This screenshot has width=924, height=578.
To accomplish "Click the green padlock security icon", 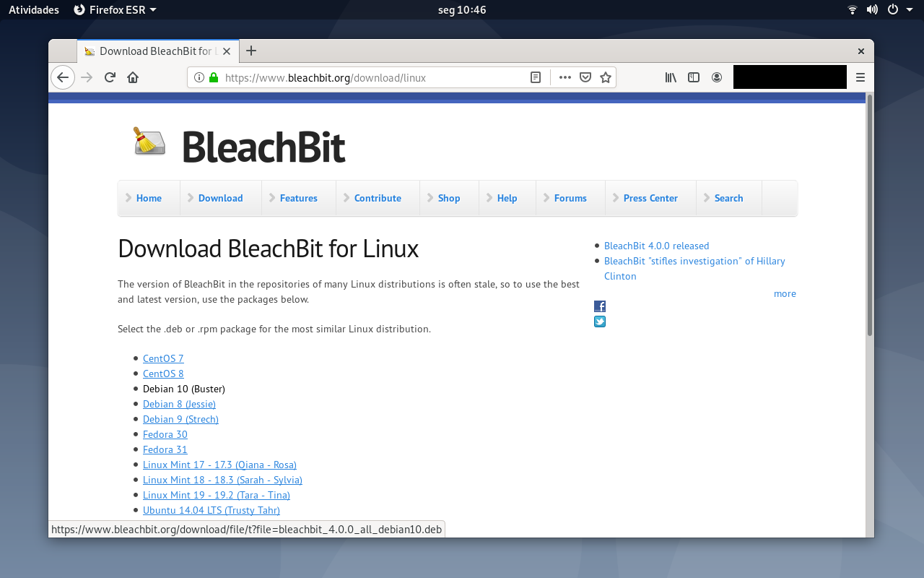I will [x=214, y=77].
